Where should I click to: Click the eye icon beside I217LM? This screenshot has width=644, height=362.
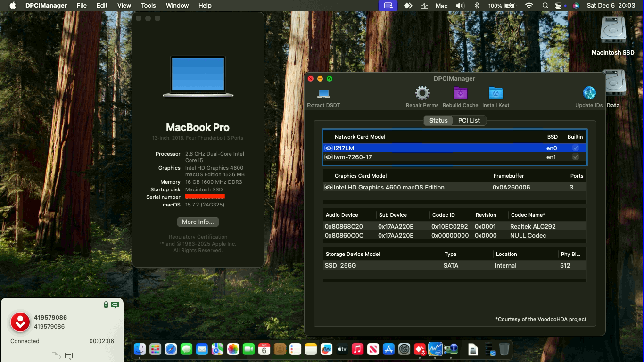point(329,148)
